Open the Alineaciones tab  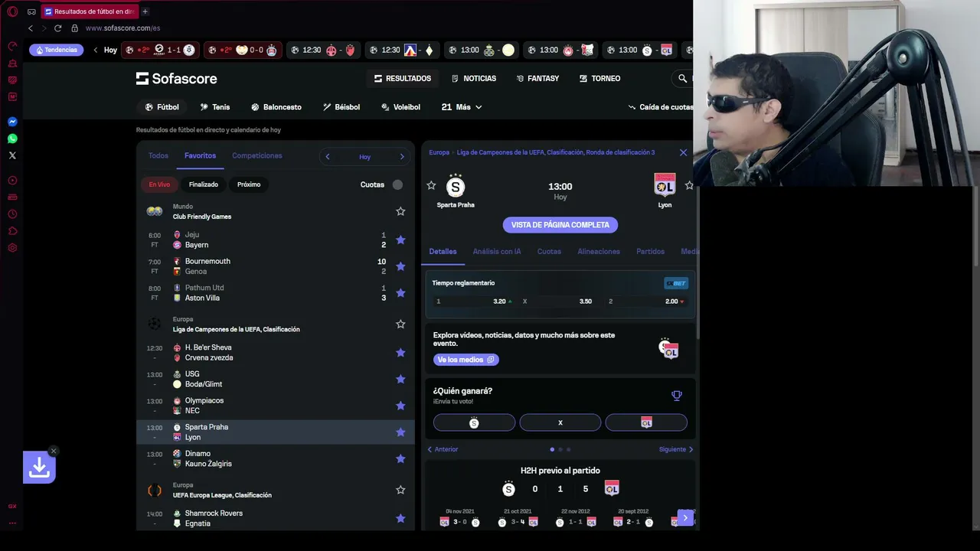point(599,251)
